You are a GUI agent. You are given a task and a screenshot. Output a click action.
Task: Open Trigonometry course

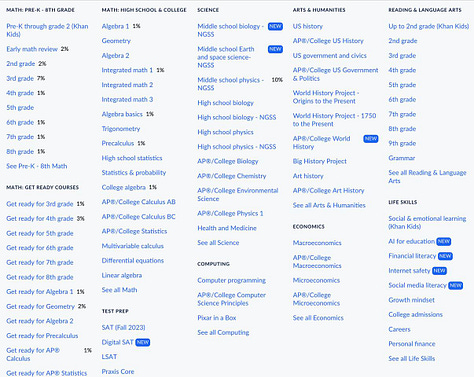(121, 129)
